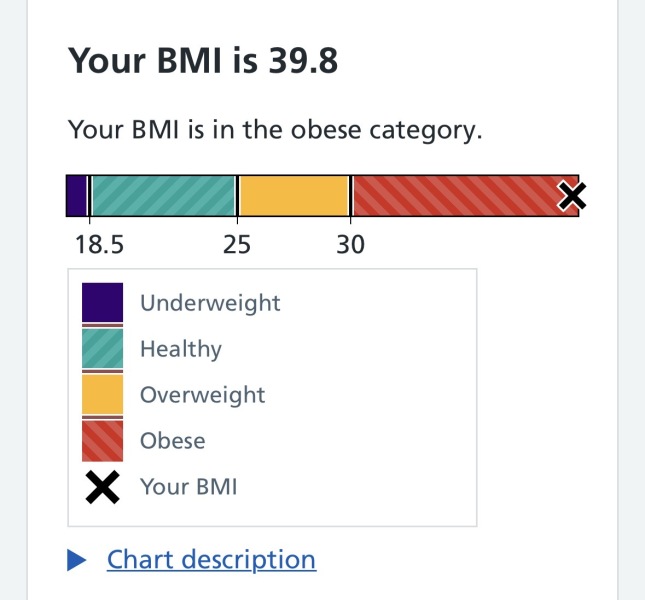645x600 pixels.
Task: Click the teal Healthy legend swatch
Action: click(103, 349)
